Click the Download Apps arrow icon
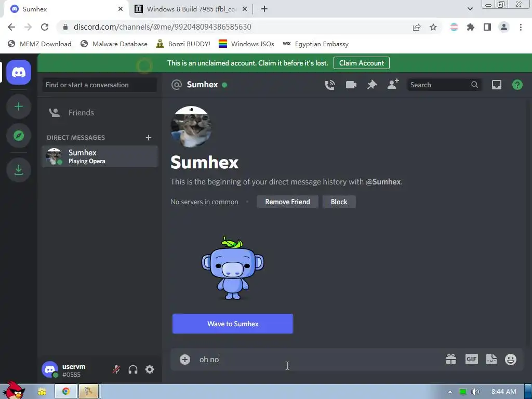 point(19,170)
